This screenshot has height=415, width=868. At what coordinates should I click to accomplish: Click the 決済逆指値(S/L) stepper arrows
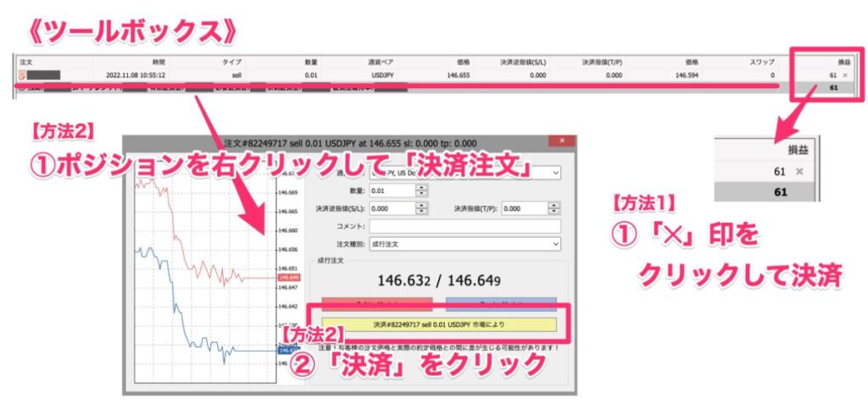click(x=421, y=208)
